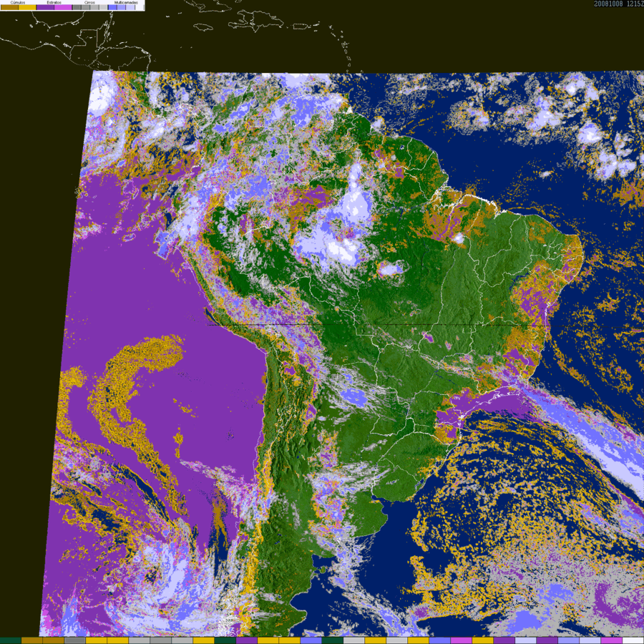Choose the middle blue Multicamadas legend swatch

pos(121,7)
